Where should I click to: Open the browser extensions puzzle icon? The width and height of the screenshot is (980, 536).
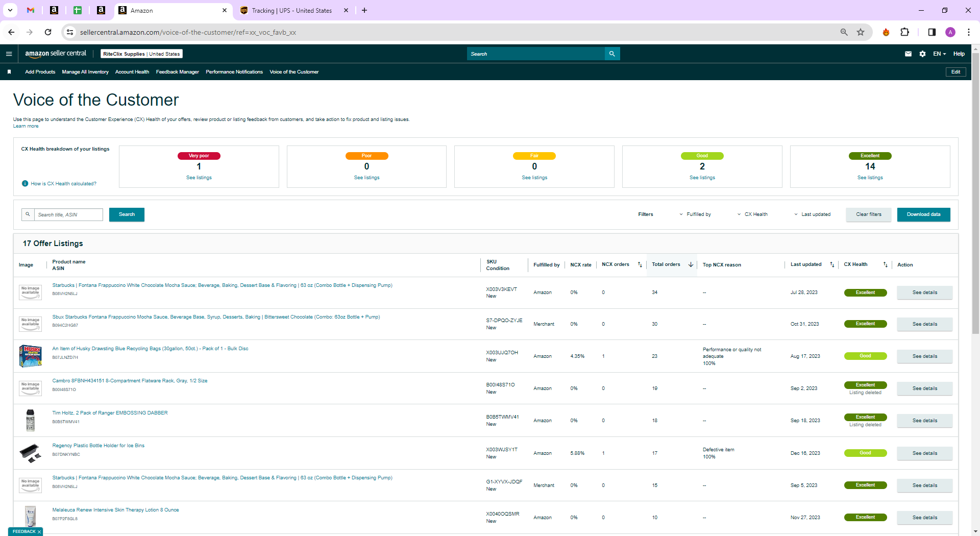904,32
